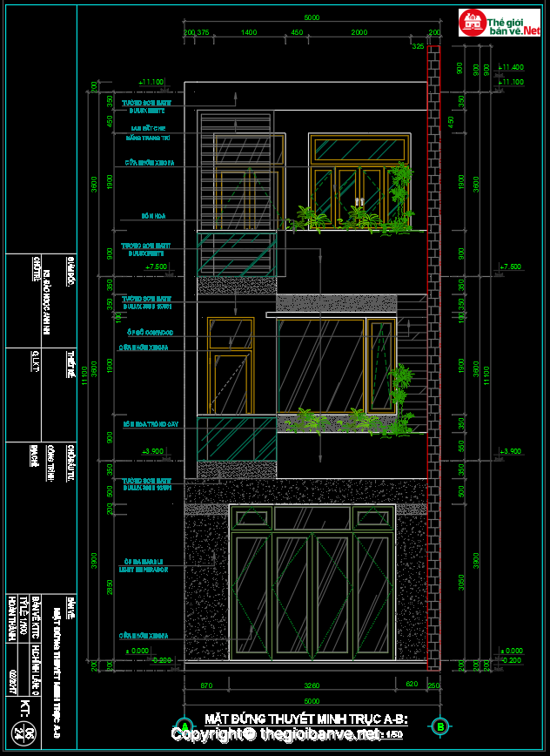Select the '375' dimension text
Viewport: 550px width, 756px height.
click(203, 32)
